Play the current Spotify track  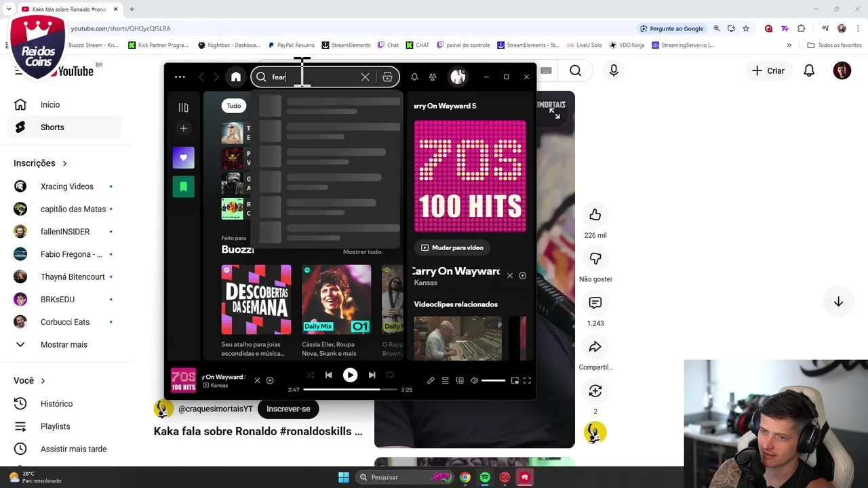tap(350, 375)
